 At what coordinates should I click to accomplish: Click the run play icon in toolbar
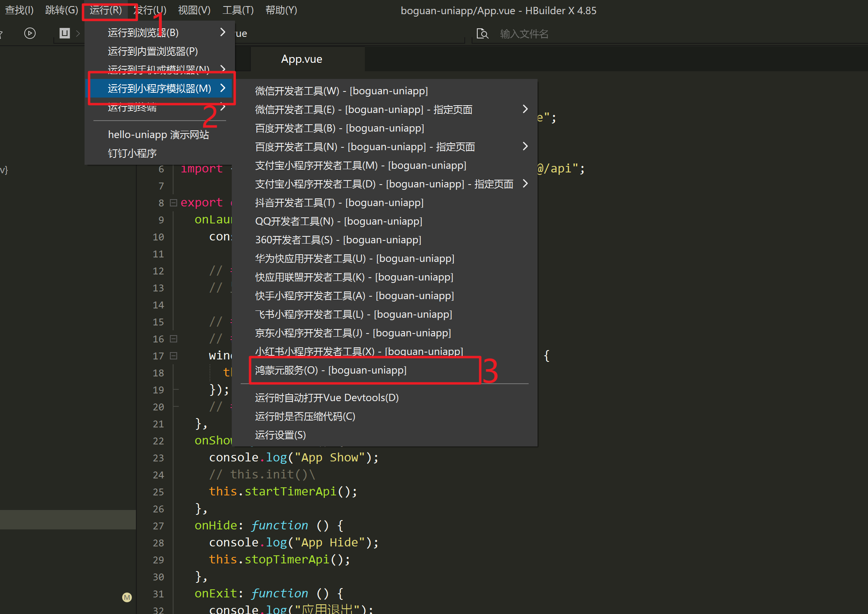click(30, 33)
